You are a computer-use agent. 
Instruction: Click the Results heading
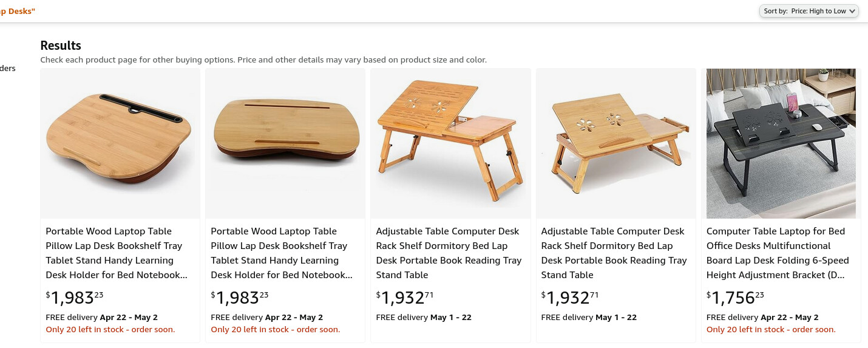click(61, 46)
